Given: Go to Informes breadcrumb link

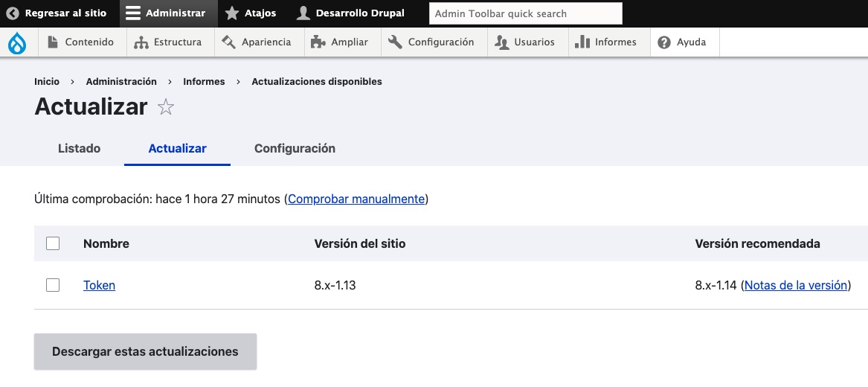Looking at the screenshot, I should click(204, 81).
